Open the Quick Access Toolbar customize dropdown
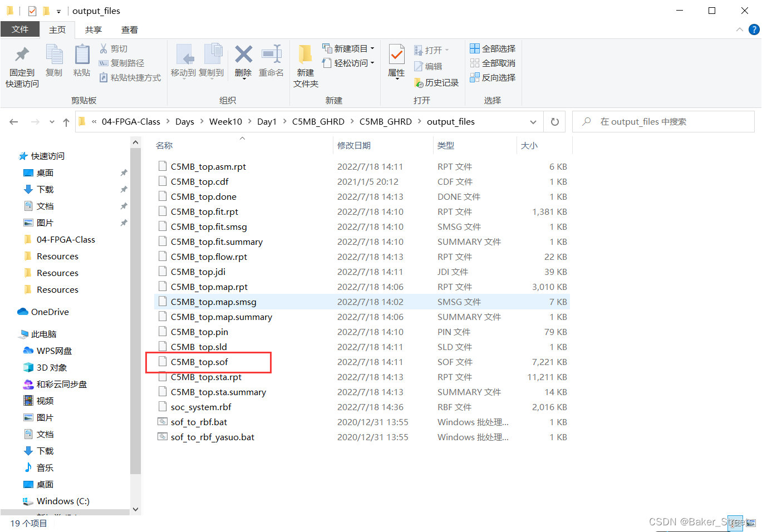Image resolution: width=762 pixels, height=532 pixels. pyautogui.click(x=58, y=11)
